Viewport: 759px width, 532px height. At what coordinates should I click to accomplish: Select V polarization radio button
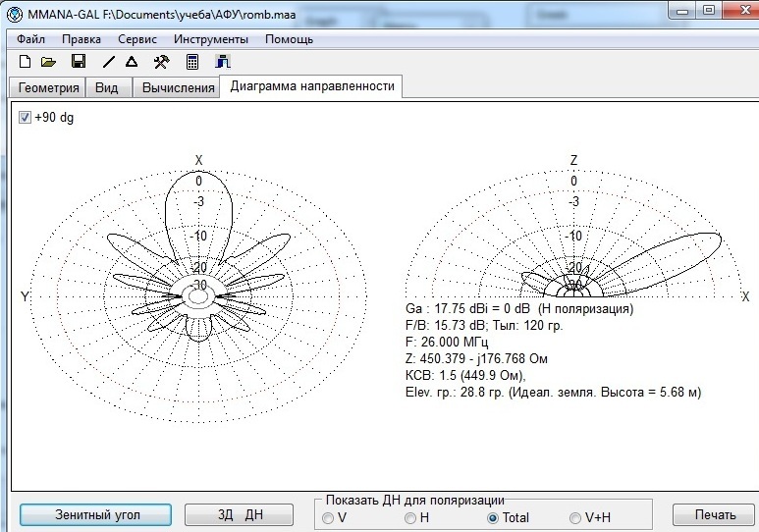point(328,517)
